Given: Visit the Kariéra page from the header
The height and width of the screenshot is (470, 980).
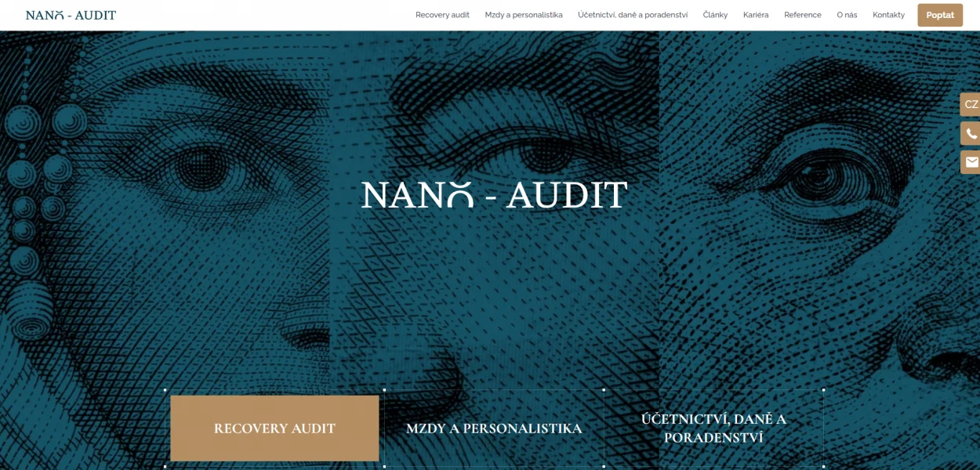Looking at the screenshot, I should [x=756, y=15].
